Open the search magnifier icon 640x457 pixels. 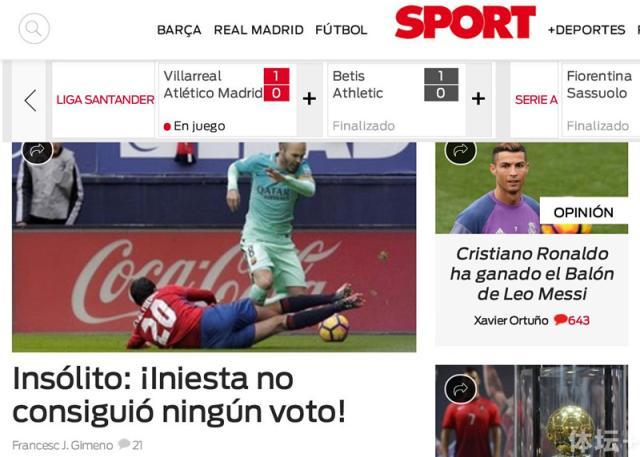(x=34, y=29)
